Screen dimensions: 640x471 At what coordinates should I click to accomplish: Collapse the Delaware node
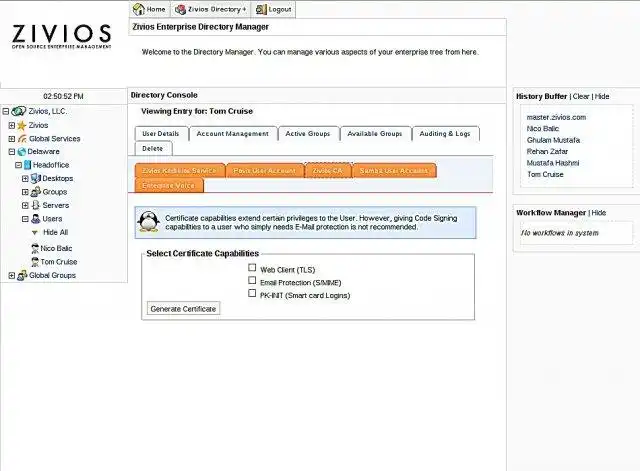(12, 152)
